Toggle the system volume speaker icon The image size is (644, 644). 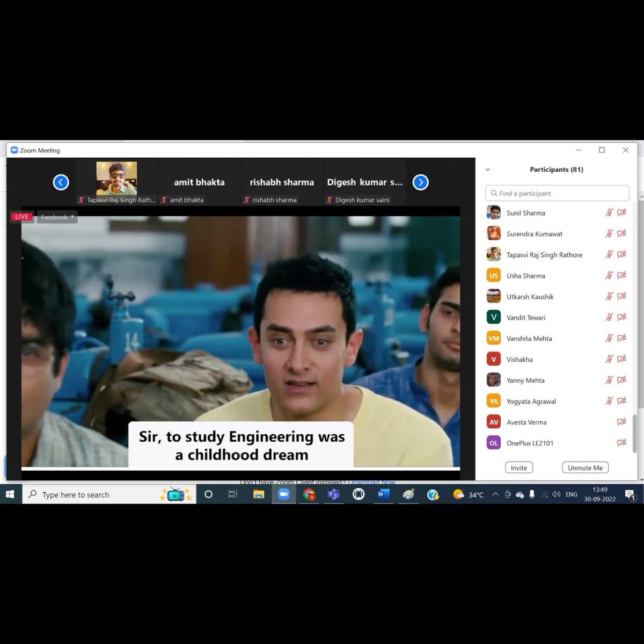556,494
